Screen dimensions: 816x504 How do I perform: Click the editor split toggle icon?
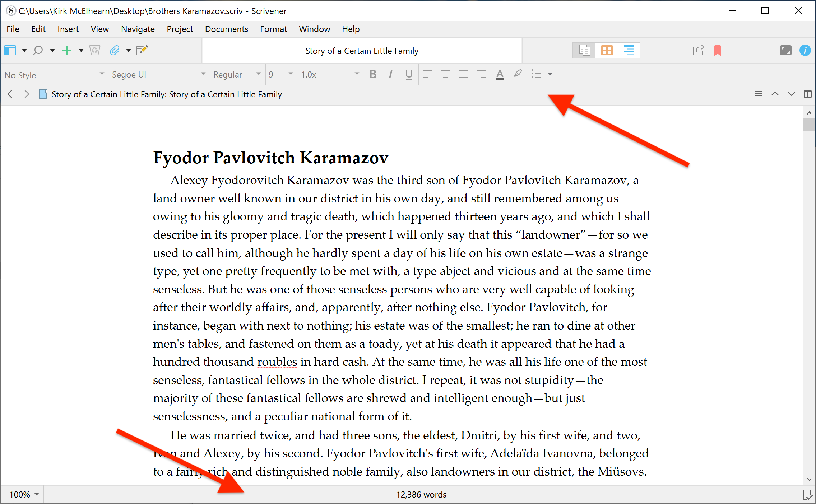click(807, 94)
